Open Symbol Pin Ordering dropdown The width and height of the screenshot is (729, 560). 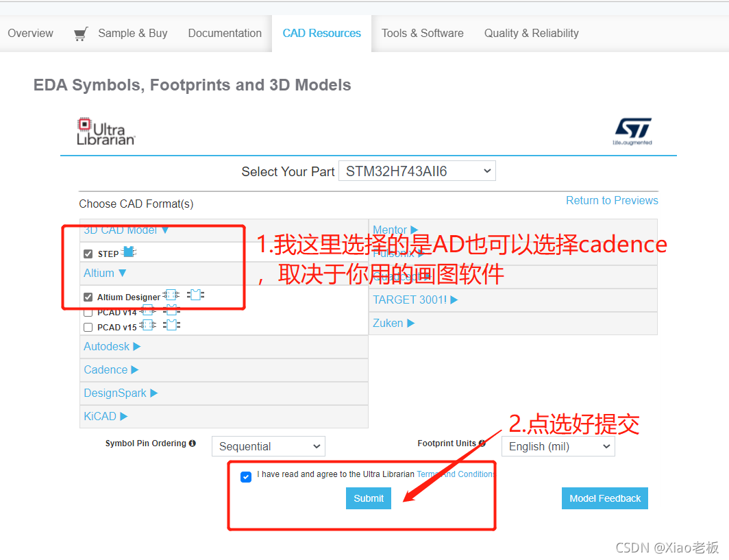(269, 446)
